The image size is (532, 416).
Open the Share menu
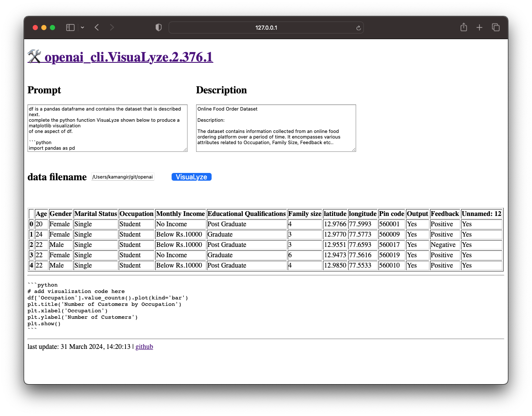point(464,27)
